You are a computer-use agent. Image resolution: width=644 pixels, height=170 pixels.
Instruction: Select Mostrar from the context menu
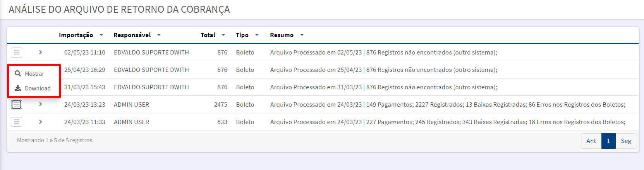[34, 73]
